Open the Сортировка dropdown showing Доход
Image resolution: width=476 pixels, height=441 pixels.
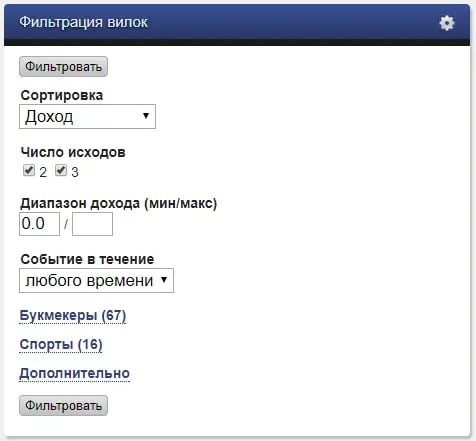pyautogui.click(x=87, y=117)
